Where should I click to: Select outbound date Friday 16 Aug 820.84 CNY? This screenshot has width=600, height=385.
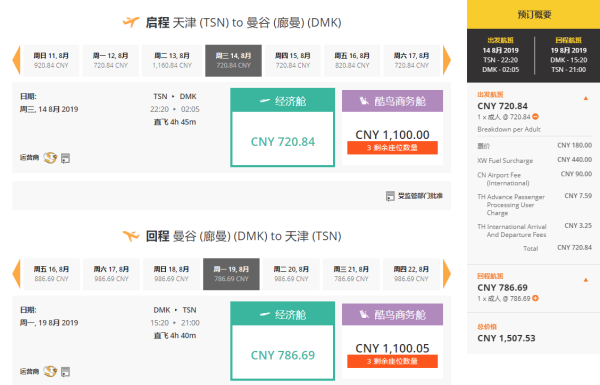(x=352, y=60)
